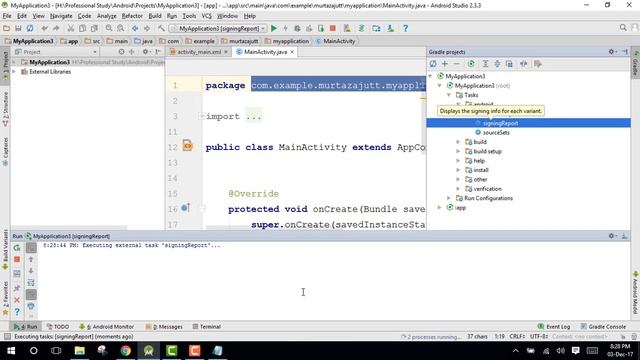Click the Make Project hammer icon

click(161, 28)
